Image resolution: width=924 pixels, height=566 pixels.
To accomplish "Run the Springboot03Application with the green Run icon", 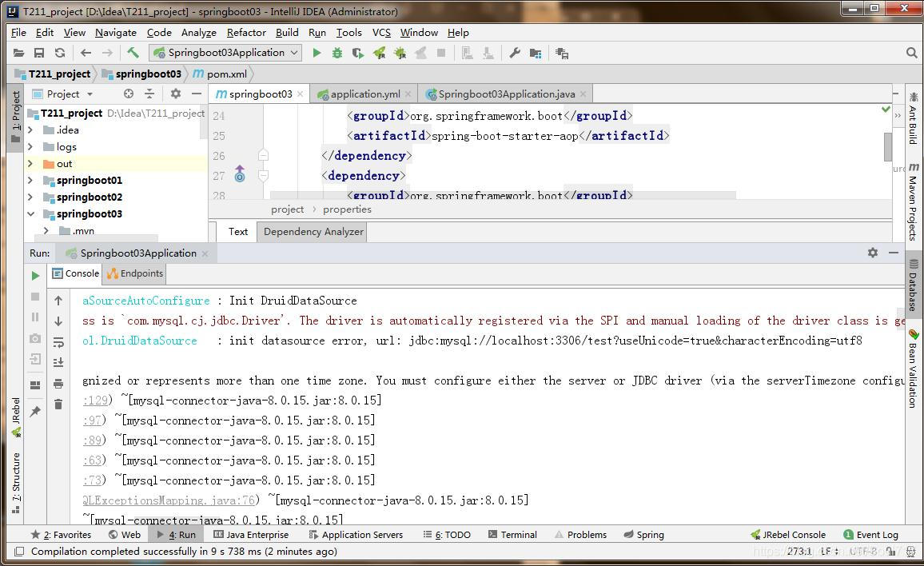I will [x=317, y=52].
